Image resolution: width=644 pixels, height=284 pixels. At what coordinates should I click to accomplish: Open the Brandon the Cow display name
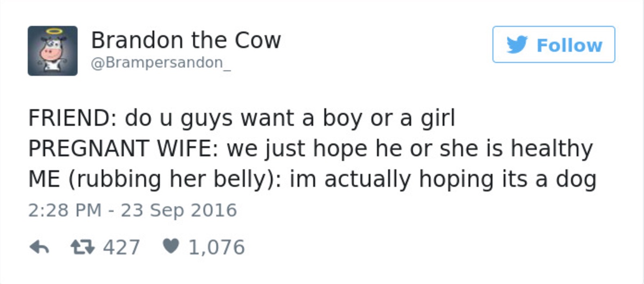pos(186,40)
